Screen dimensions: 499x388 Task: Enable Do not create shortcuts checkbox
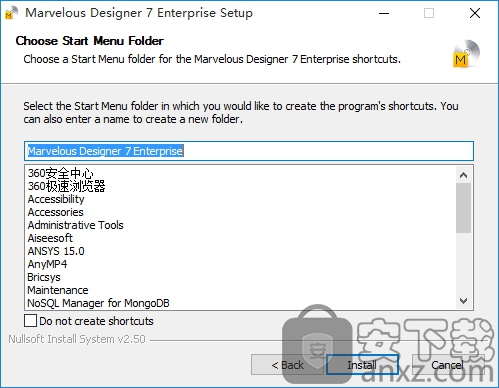30,321
